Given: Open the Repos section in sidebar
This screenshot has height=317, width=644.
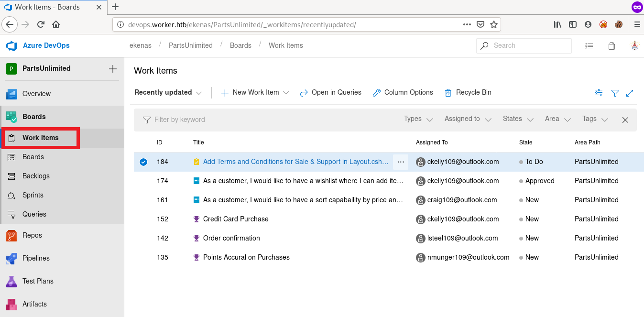Looking at the screenshot, I should [x=32, y=235].
